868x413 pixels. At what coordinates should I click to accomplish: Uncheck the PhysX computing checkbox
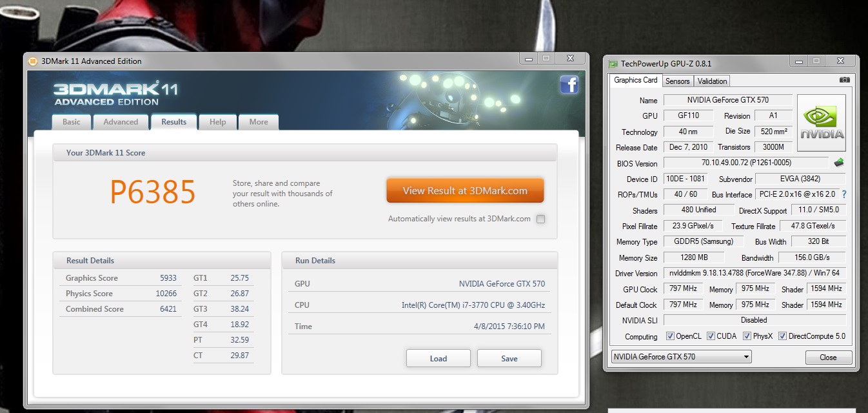click(747, 336)
